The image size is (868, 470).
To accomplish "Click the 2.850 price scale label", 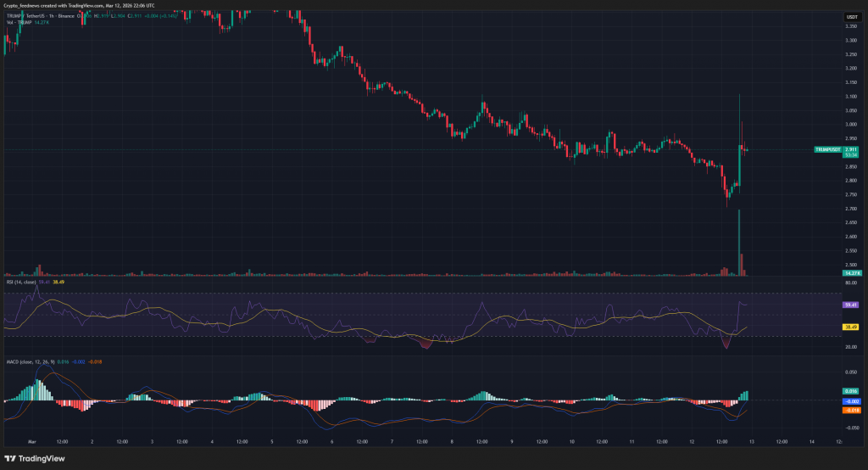I will (851, 167).
